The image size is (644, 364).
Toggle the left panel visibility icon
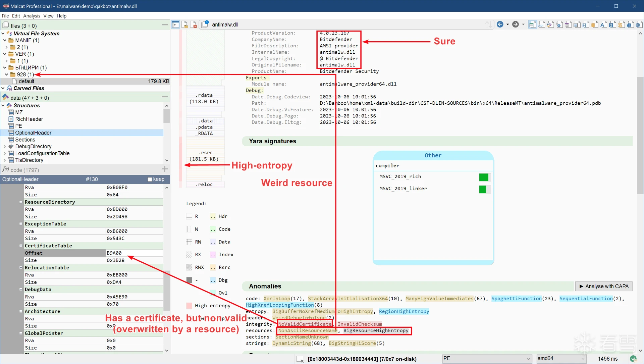(x=175, y=24)
